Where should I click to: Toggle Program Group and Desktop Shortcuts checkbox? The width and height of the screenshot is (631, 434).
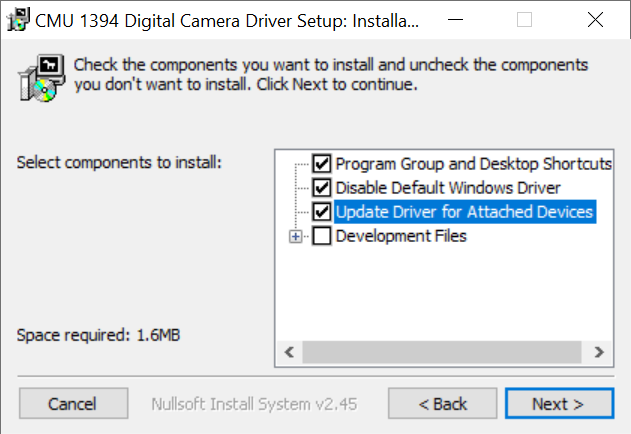[322, 163]
